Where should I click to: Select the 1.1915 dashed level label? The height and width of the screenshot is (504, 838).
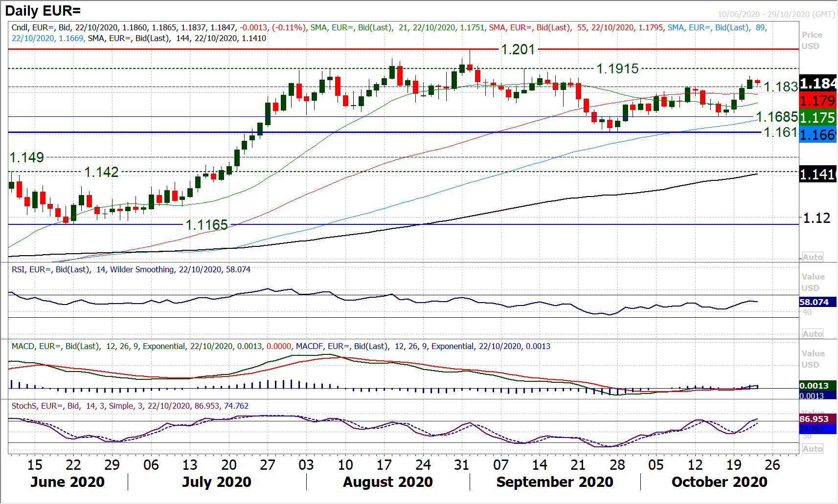[x=617, y=69]
